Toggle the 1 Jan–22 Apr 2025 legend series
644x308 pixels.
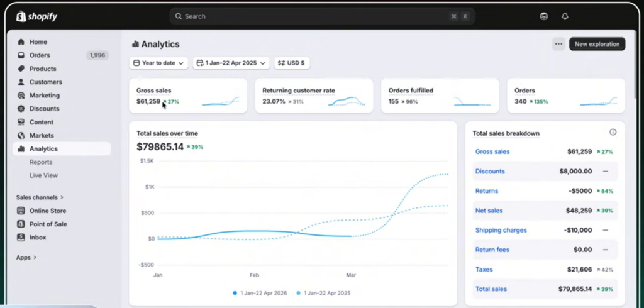(323, 293)
